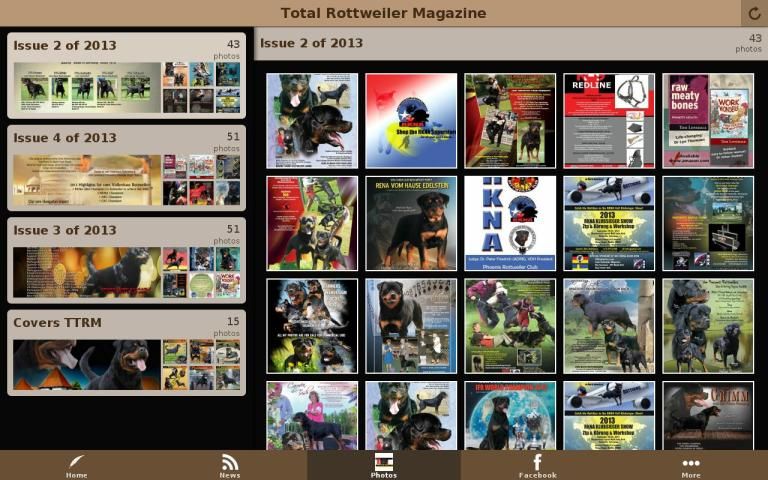View the photo of woman in pink shirt
This screenshot has width=768, height=480.
coord(312,415)
